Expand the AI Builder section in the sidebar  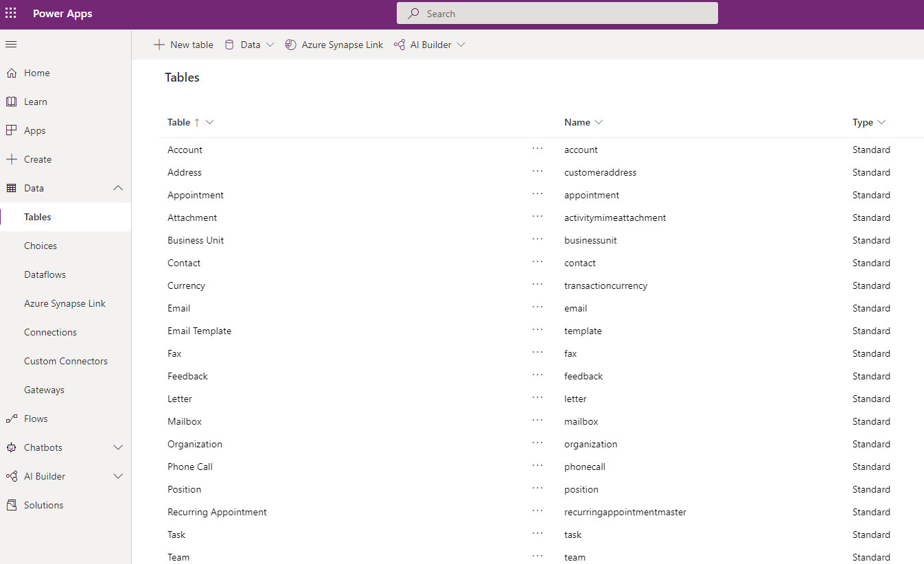(x=117, y=475)
